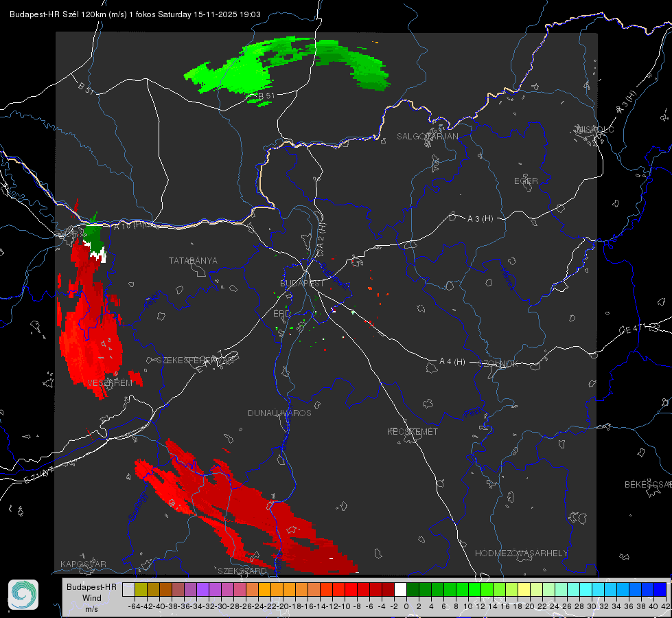Image resolution: width=672 pixels, height=618 pixels.
Task: Click the radar title text with timestamp 19:03
Action: point(135,14)
